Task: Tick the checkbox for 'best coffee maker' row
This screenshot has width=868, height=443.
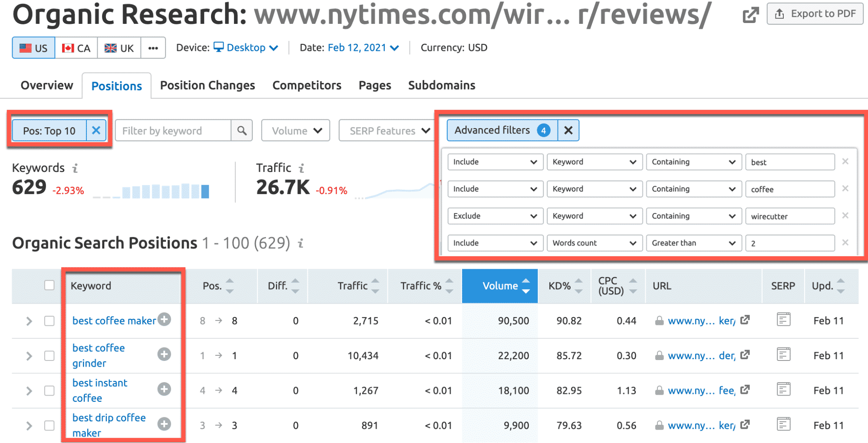Action: click(x=50, y=321)
